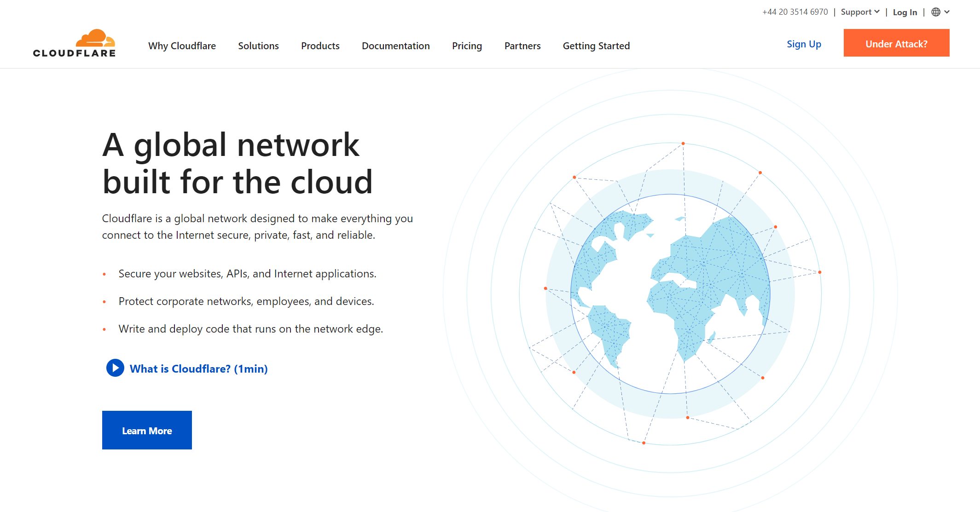
Task: Open the Pricing page
Action: pyautogui.click(x=467, y=46)
